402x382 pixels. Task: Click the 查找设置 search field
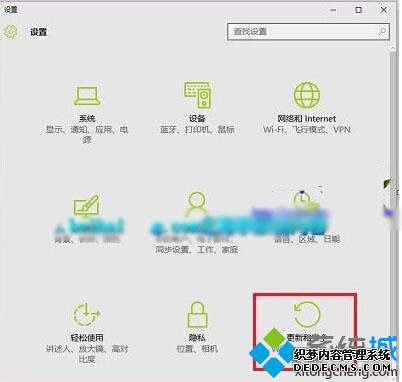[x=308, y=32]
